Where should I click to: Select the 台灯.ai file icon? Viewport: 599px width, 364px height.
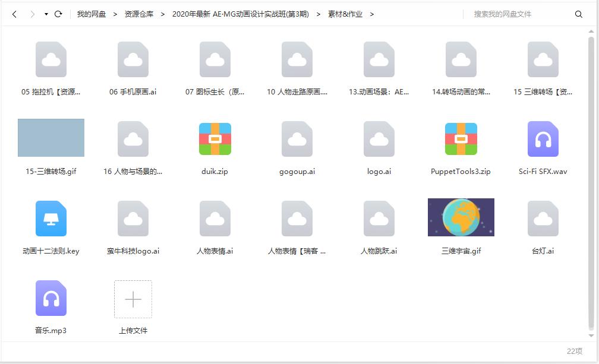(543, 219)
